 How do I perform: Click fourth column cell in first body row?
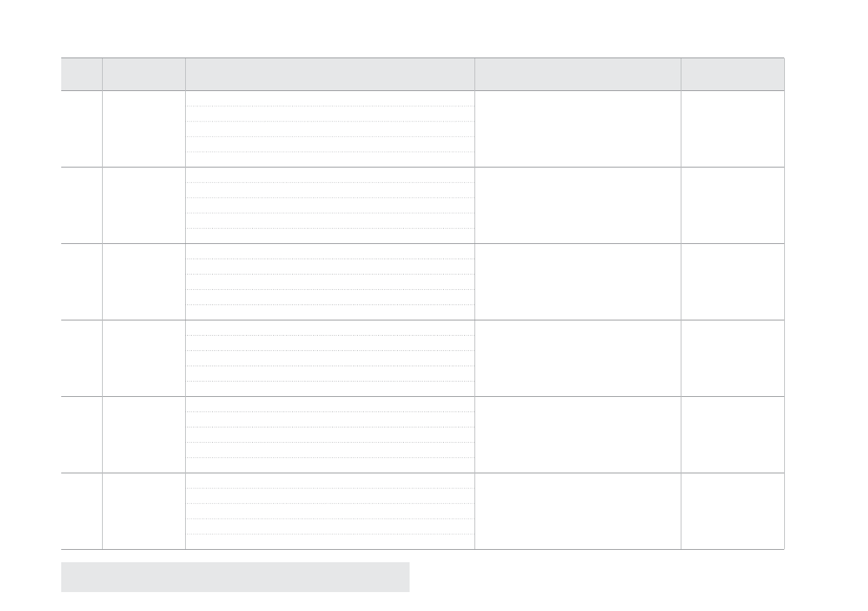(x=578, y=129)
